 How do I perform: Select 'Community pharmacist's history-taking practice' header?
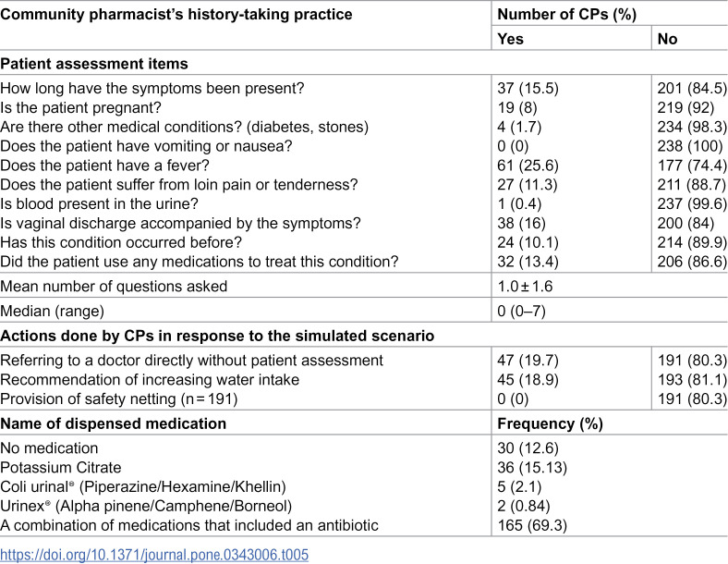pyautogui.click(x=176, y=14)
